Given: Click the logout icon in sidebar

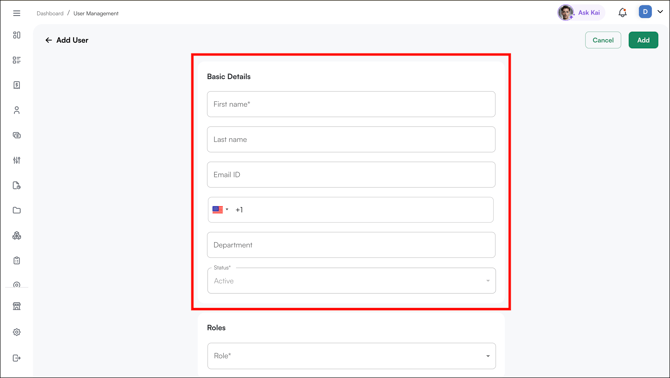Looking at the screenshot, I should click(x=17, y=358).
